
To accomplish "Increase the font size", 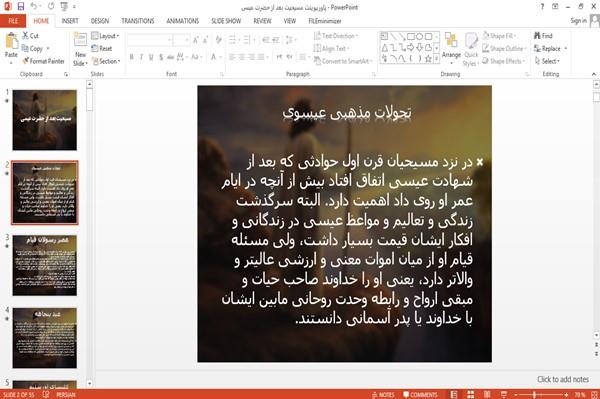I will (196, 40).
